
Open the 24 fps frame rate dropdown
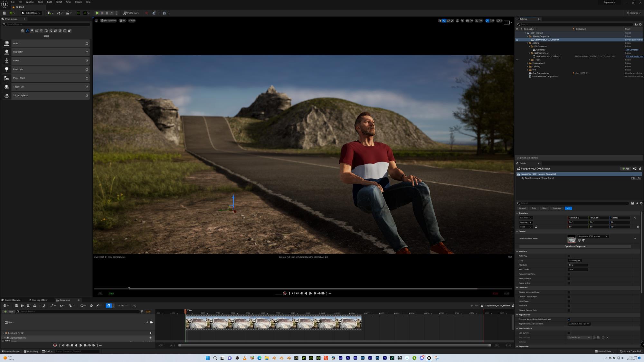[x=122, y=306]
